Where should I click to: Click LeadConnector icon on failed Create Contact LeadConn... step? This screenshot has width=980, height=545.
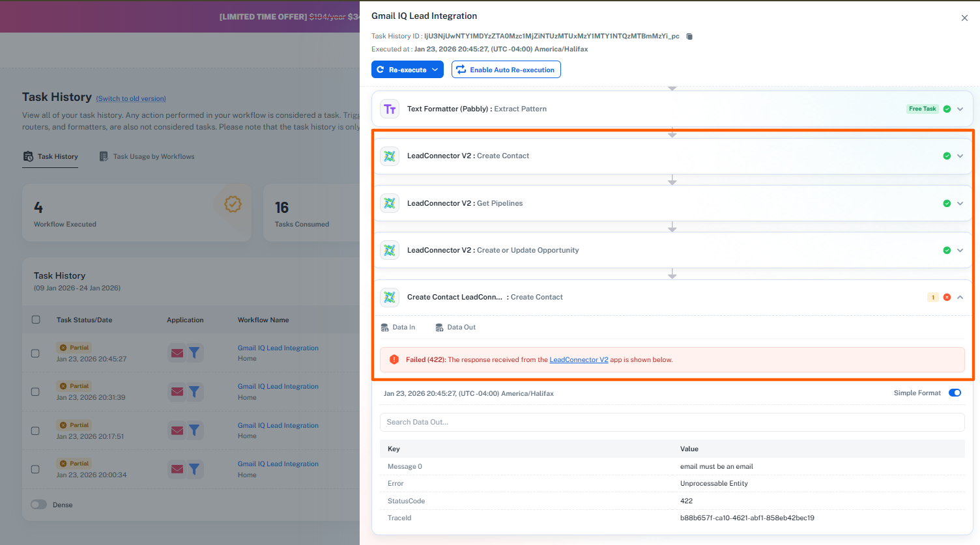click(390, 297)
